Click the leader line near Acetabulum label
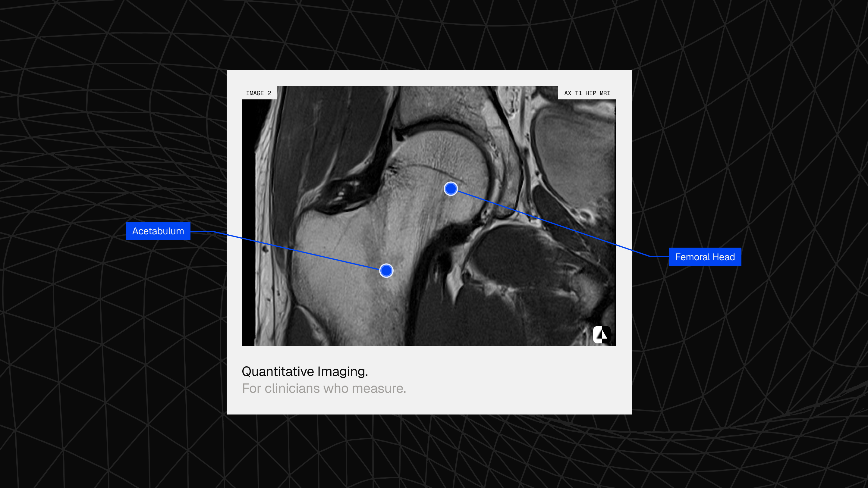Viewport: 868px width, 488px height. point(202,231)
